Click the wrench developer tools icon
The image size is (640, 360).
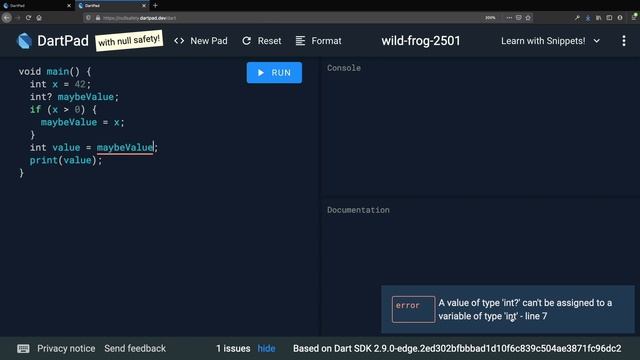point(577,18)
